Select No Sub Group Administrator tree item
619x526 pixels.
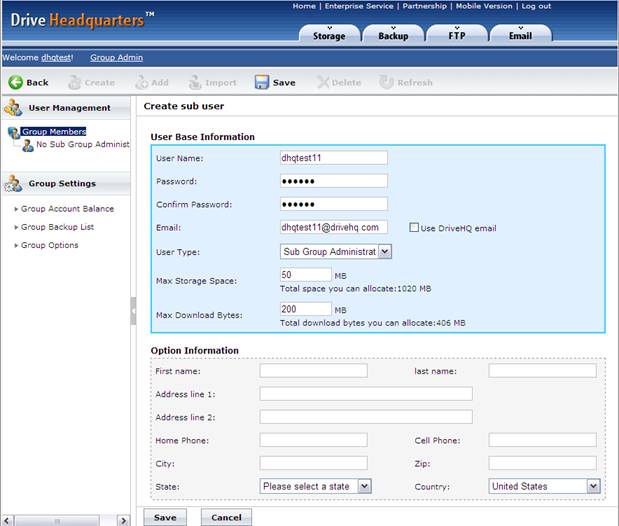83,144
